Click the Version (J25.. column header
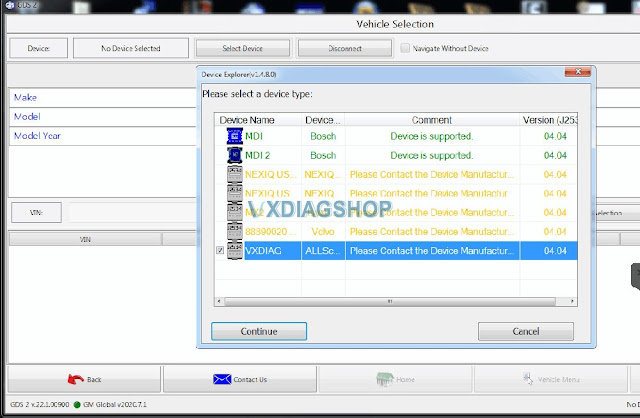Image resolution: width=640 pixels, height=418 pixels. click(549, 120)
